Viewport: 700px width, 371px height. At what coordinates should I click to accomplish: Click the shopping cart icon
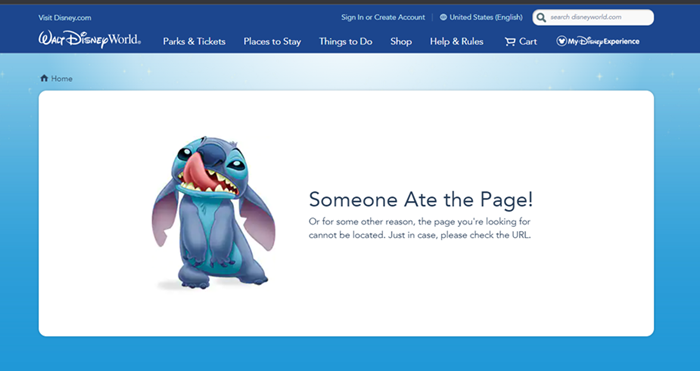(x=509, y=42)
